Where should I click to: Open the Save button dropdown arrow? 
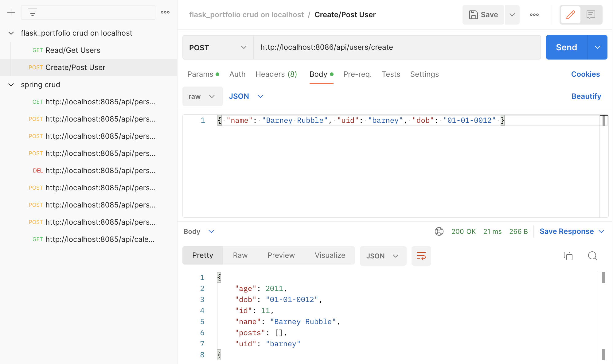click(x=512, y=15)
